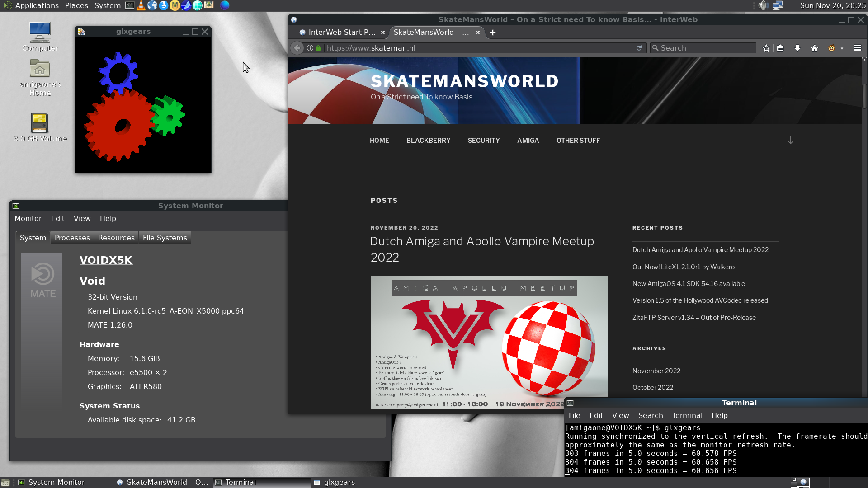The width and height of the screenshot is (868, 488).
Task: Open the November 2022 archive link
Action: [x=656, y=371]
